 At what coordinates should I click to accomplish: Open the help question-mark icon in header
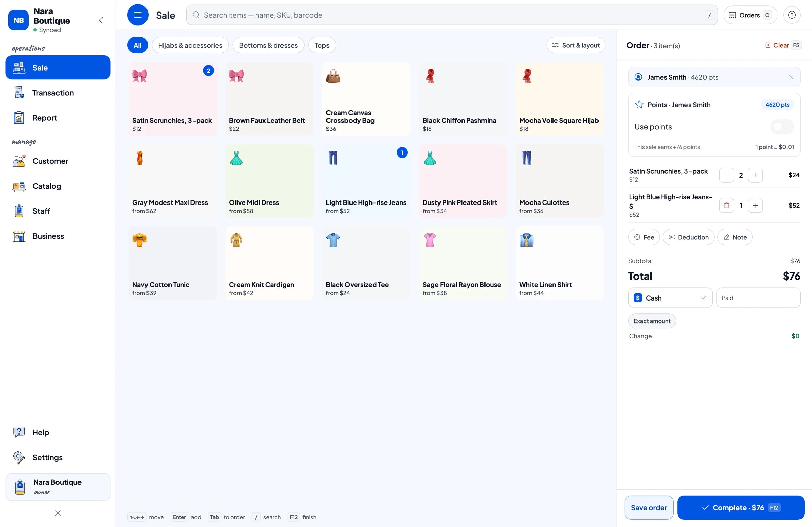(792, 15)
